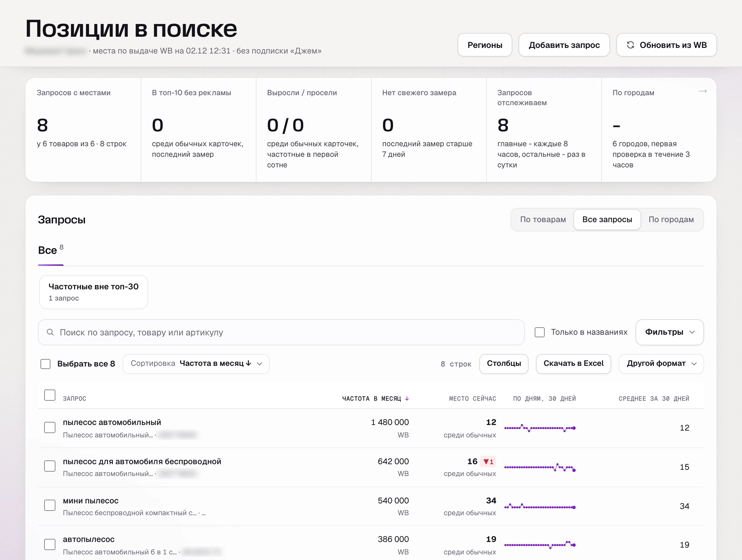Click the query text мини пылесос
The image size is (742, 560).
tap(91, 501)
